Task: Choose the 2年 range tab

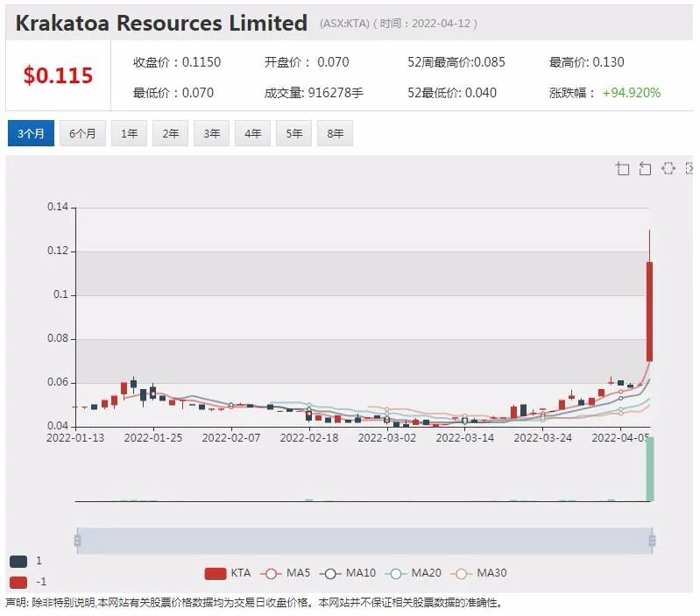Action: tap(170, 133)
